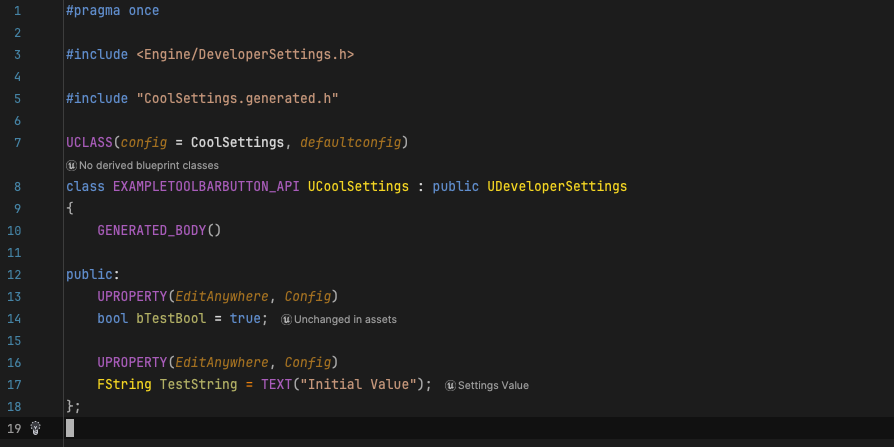Click 'EditAnywhere' on line 16
Image resolution: width=894 pixels, height=447 pixels.
pos(222,362)
